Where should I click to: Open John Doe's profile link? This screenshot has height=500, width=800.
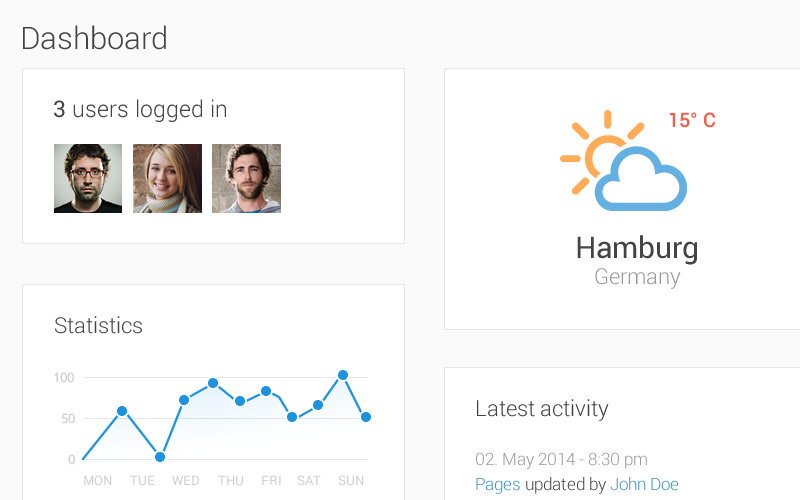click(x=644, y=484)
